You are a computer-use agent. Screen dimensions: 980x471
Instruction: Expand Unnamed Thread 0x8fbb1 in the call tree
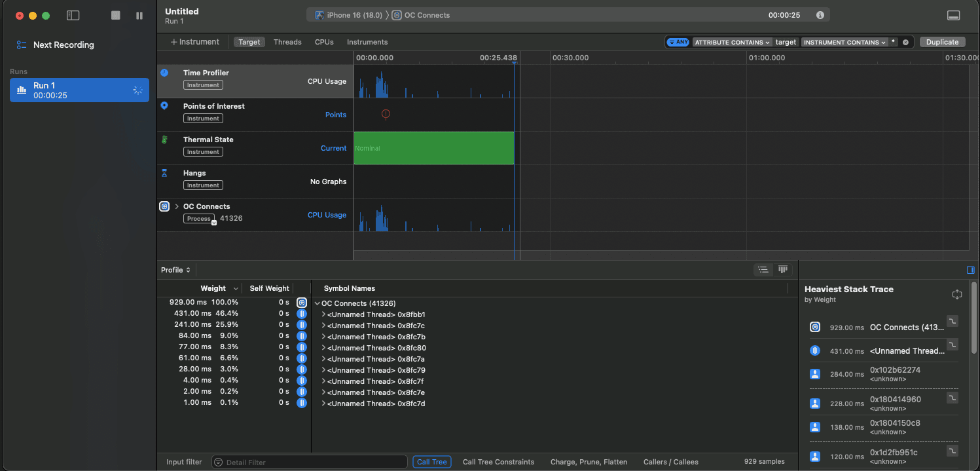323,314
